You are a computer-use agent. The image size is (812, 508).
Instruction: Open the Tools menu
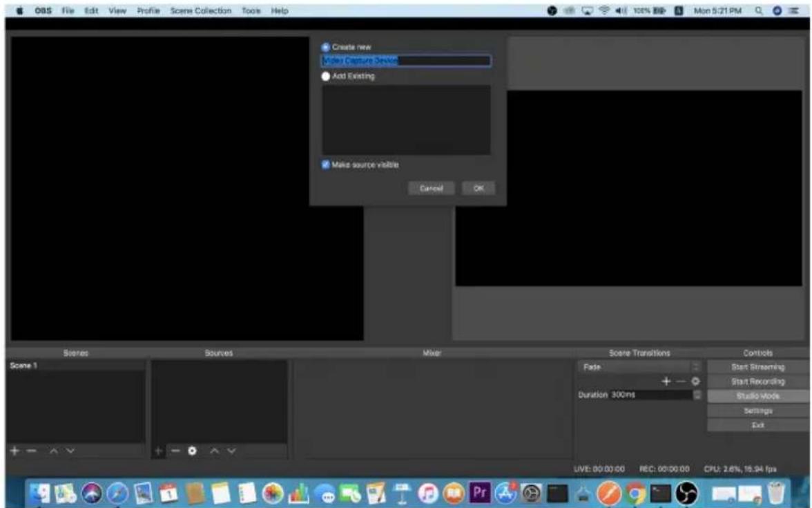point(251,10)
